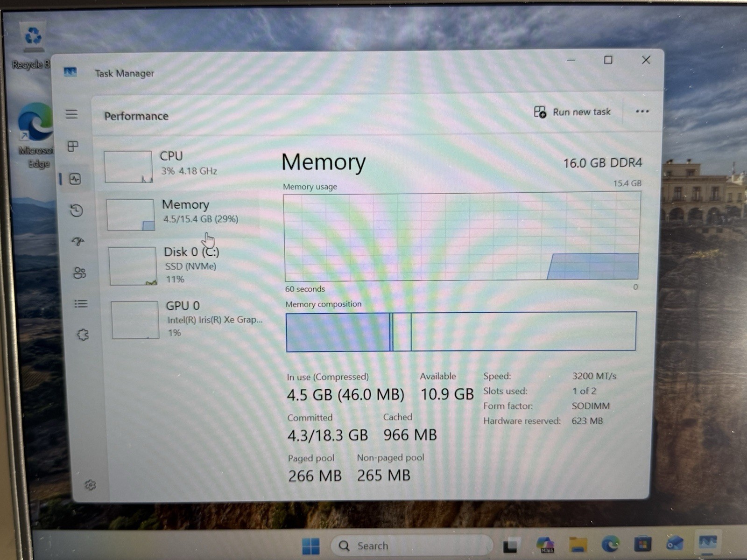Open the Details list page icon
747x560 pixels.
coord(81,304)
